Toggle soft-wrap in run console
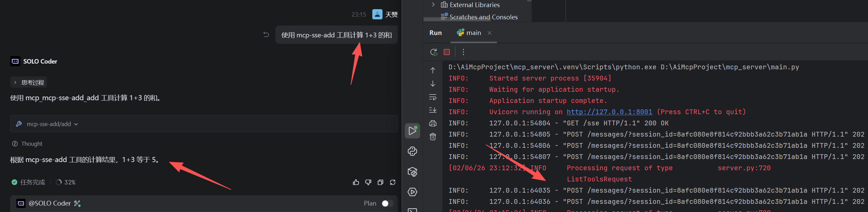 click(433, 97)
